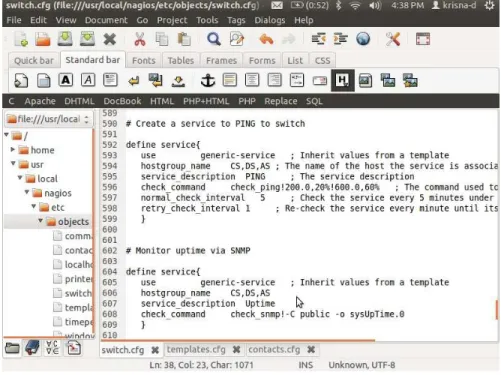Open the Document menu
This screenshot has height=375, width=501.
pos(106,20)
